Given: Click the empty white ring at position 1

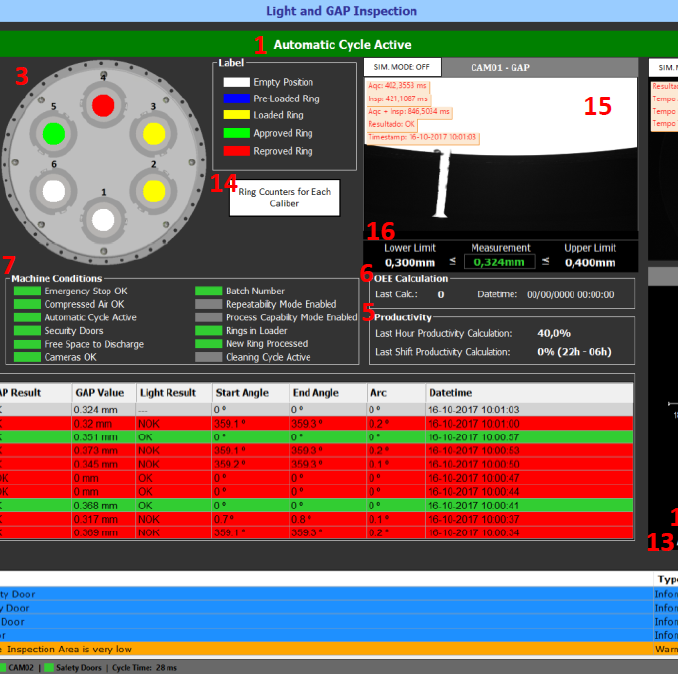Looking at the screenshot, I should [103, 218].
